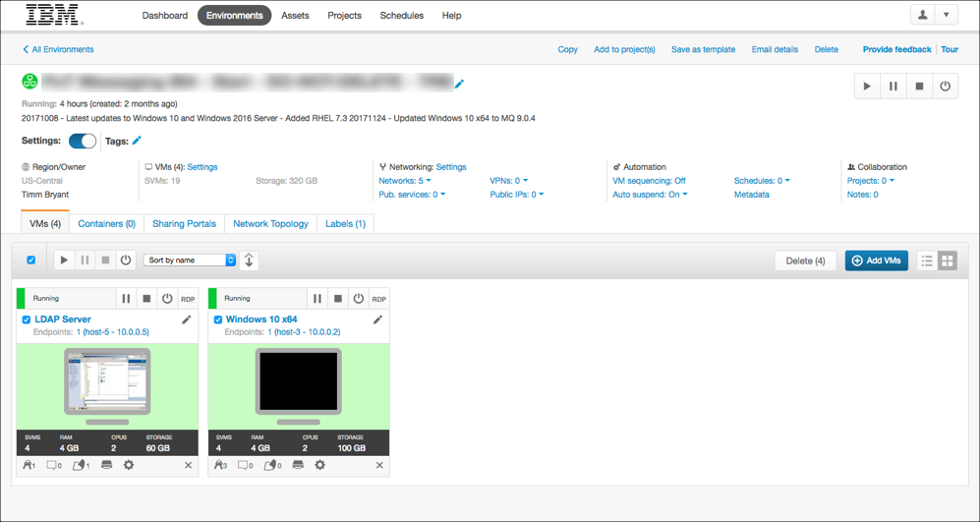Switch to the Network Topology tab
The width and height of the screenshot is (980, 522).
(270, 224)
